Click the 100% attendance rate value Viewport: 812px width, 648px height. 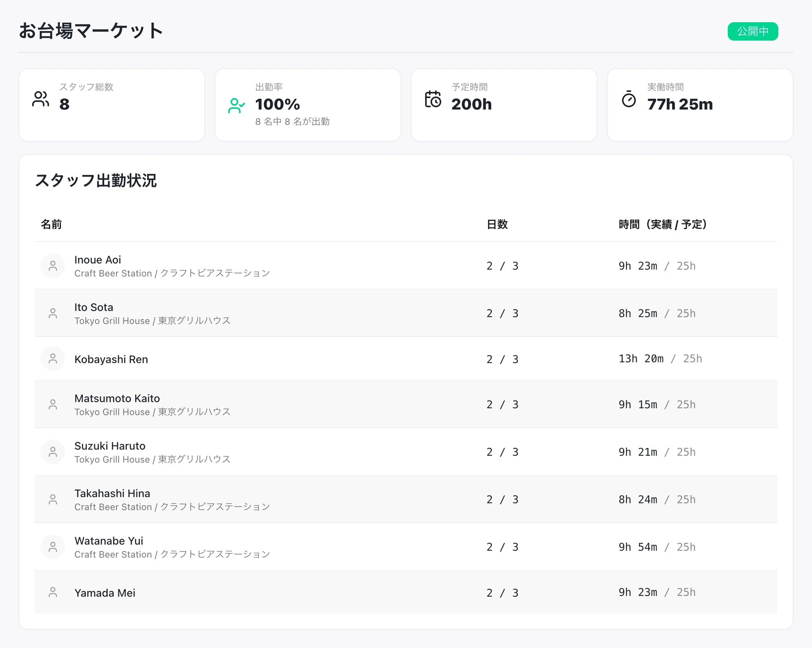(278, 104)
